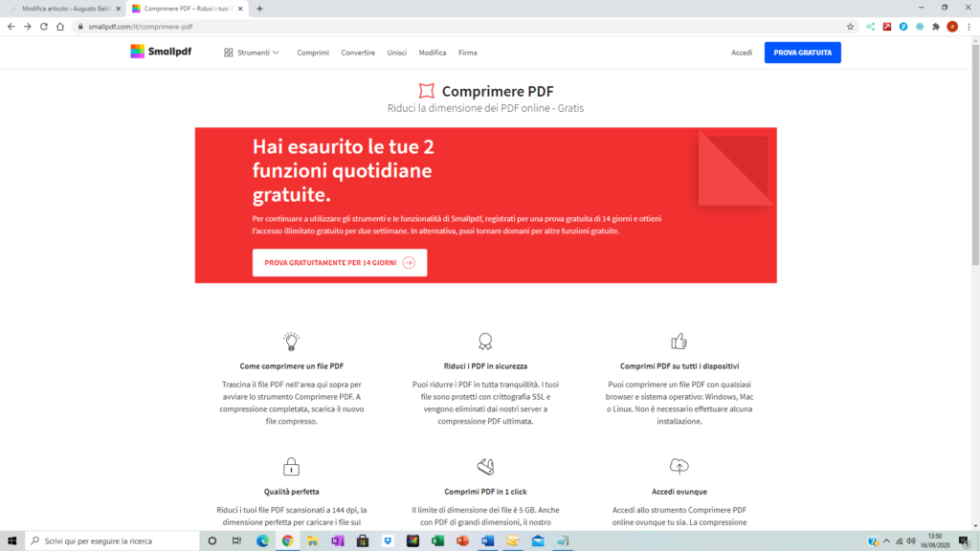
Task: Go back in browser history
Action: (x=11, y=27)
